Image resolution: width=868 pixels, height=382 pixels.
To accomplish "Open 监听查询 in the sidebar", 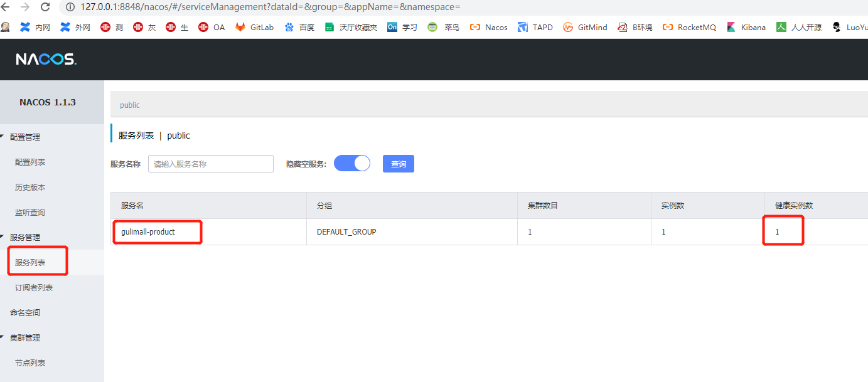I will tap(30, 212).
